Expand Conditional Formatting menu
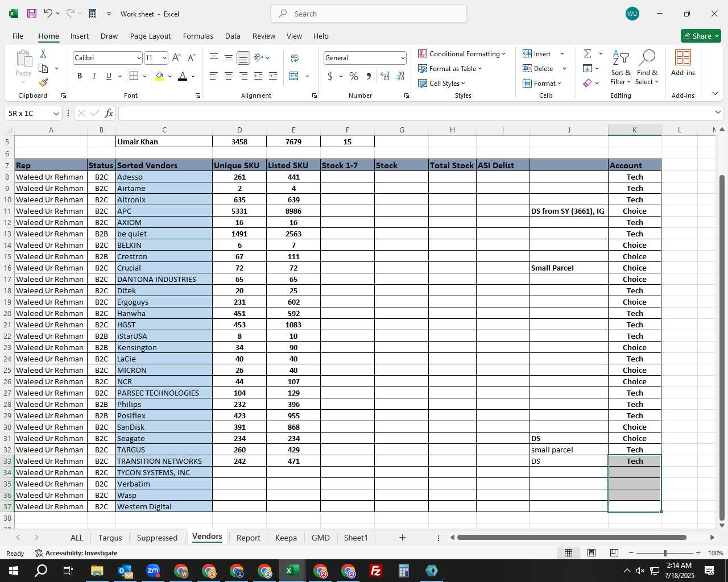 [462, 53]
